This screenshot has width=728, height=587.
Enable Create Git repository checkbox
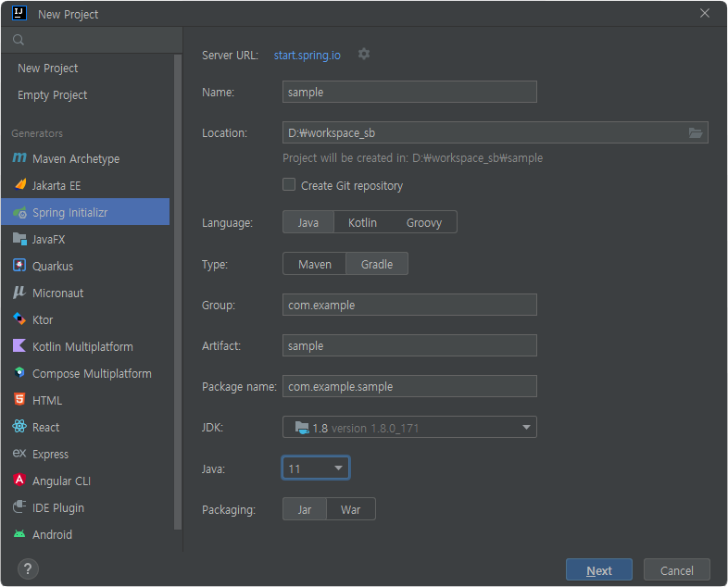point(289,184)
